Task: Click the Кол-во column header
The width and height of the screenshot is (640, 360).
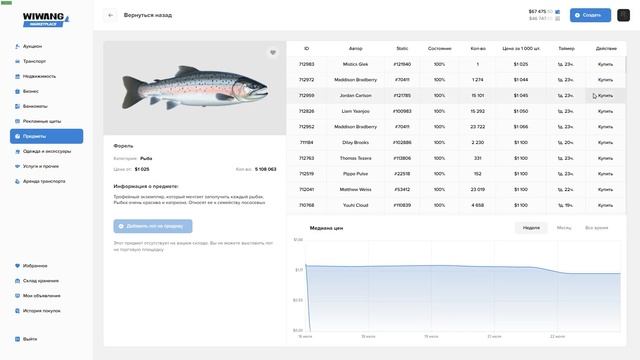Action: [x=478, y=48]
